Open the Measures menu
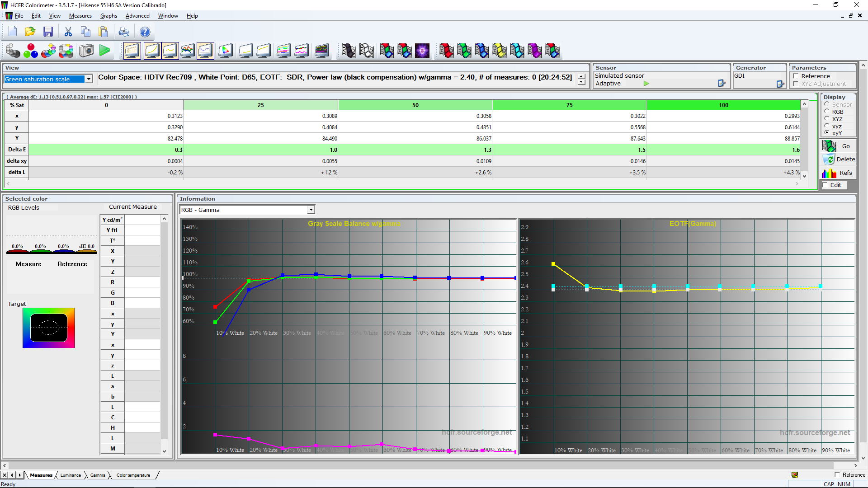The height and width of the screenshot is (488, 868). tap(80, 16)
